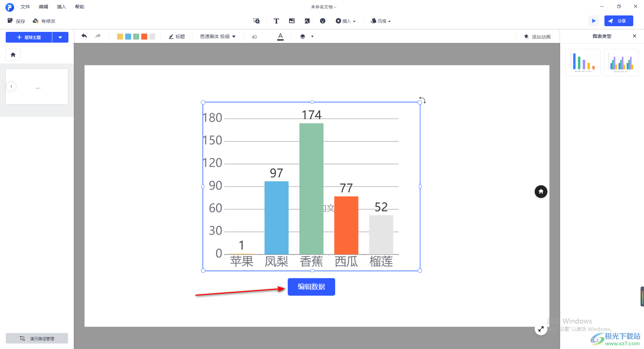Open the 风格 style dropdown
644x349 pixels.
pyautogui.click(x=381, y=21)
